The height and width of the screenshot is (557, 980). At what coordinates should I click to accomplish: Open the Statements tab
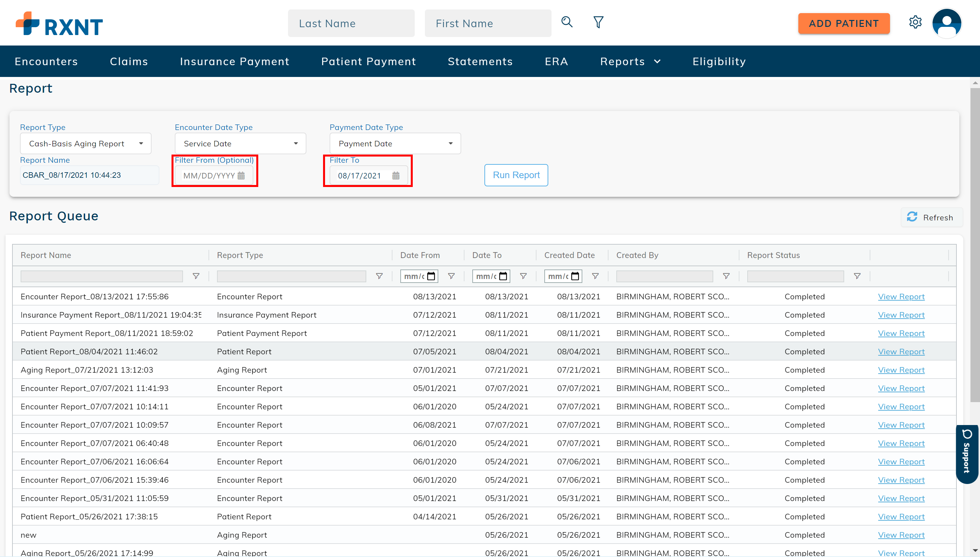(480, 61)
